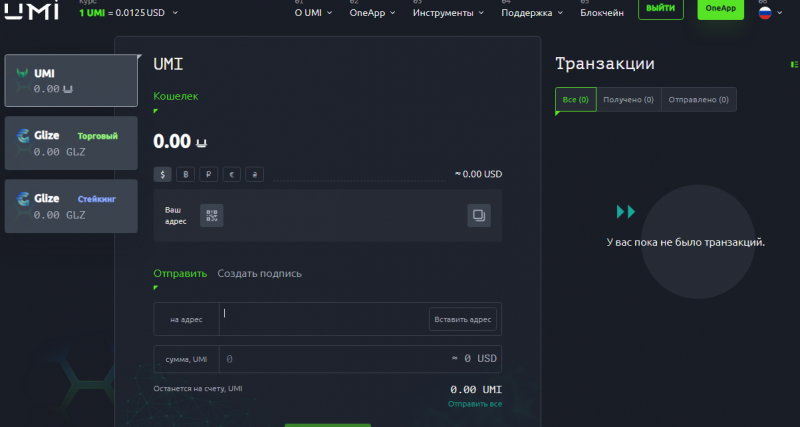Click the ВЫЙТИ logout button
800x427 pixels.
(x=661, y=9)
